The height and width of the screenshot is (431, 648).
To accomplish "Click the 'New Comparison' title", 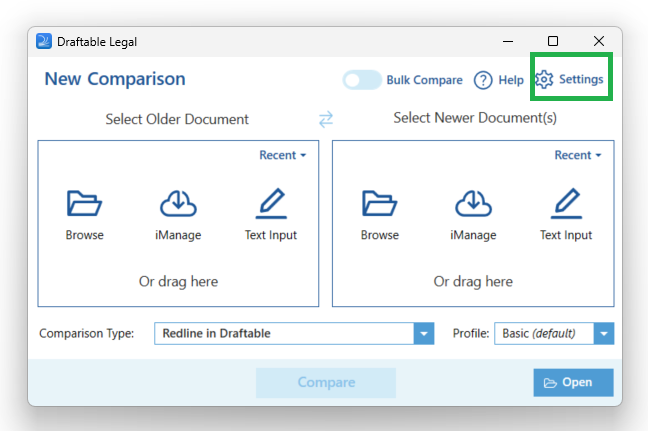I will pos(115,79).
